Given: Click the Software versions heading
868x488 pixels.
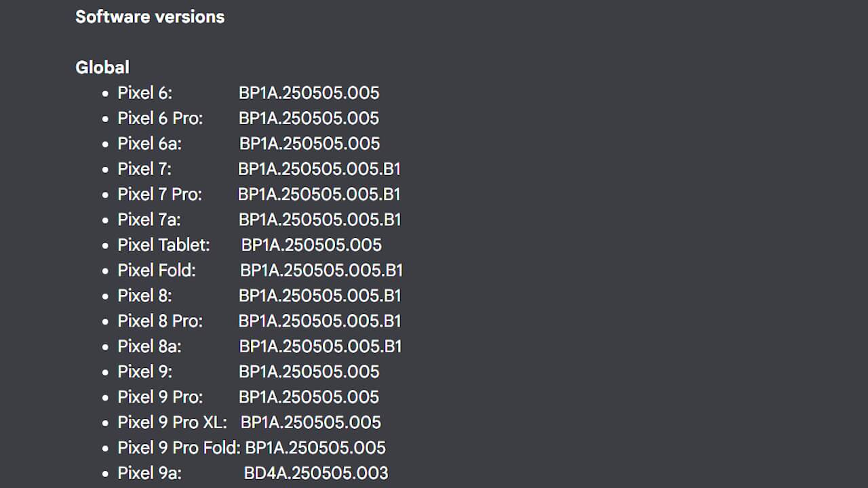Looking at the screenshot, I should [x=150, y=17].
